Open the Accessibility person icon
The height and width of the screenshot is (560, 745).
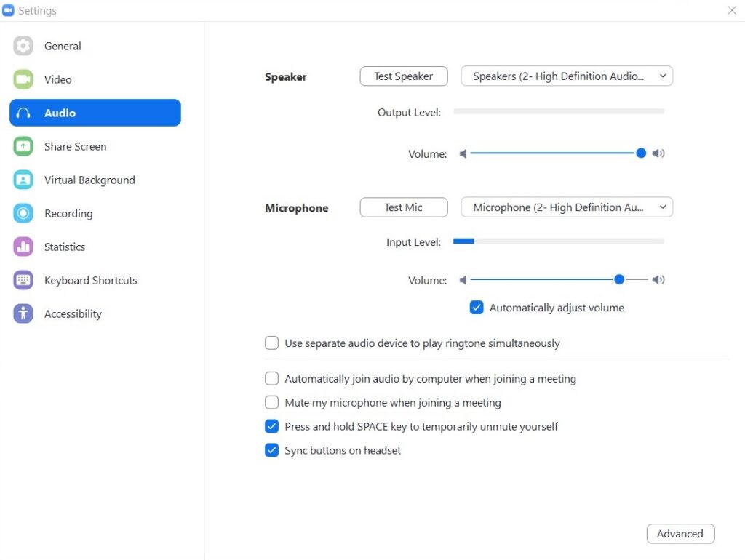click(23, 313)
